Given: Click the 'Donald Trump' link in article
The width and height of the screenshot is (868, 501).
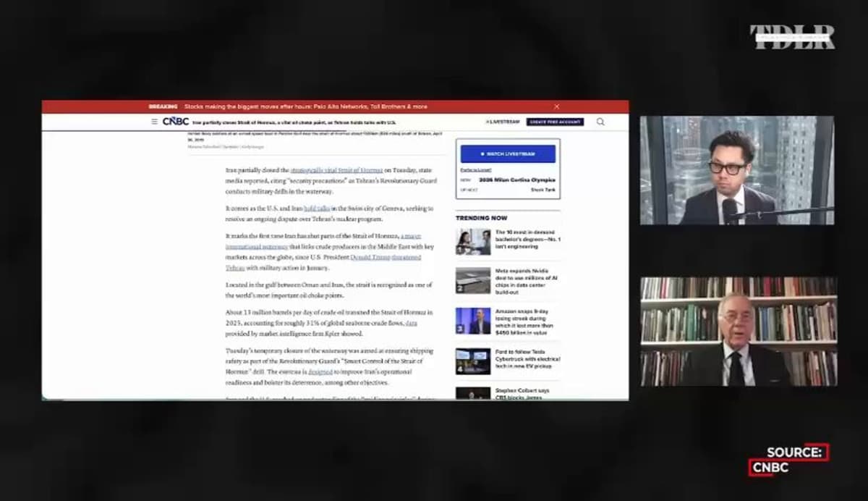Looking at the screenshot, I should 370,257.
